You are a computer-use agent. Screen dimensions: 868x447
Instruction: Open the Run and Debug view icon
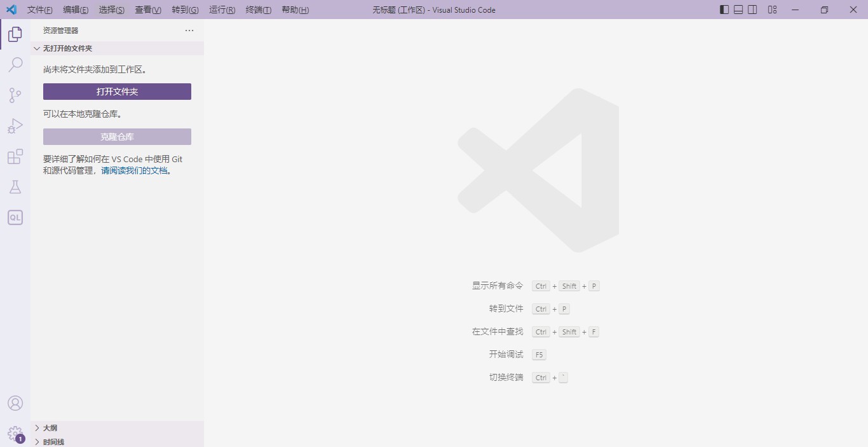click(x=15, y=126)
